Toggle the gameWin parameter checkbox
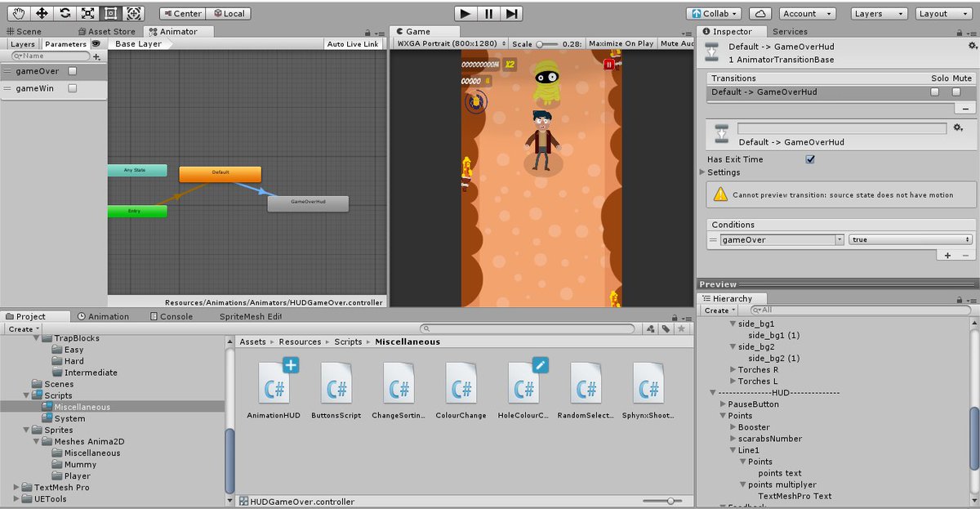Screen dimensions: 980x509 click(x=72, y=88)
